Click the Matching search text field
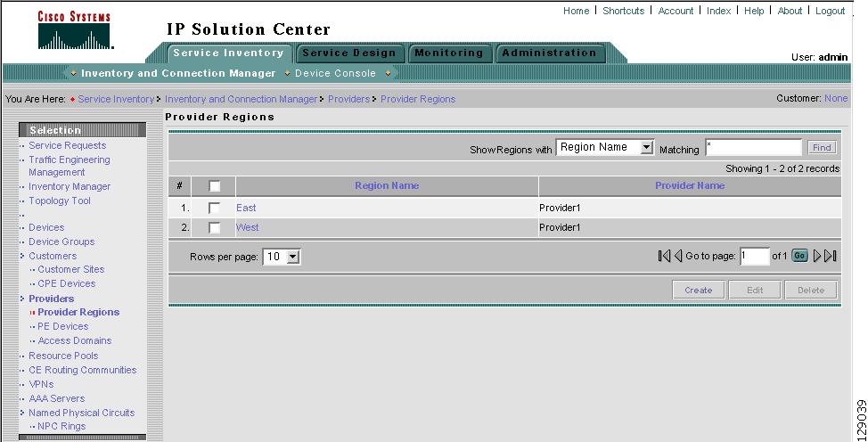This screenshot has width=868, height=442. pyautogui.click(x=753, y=147)
